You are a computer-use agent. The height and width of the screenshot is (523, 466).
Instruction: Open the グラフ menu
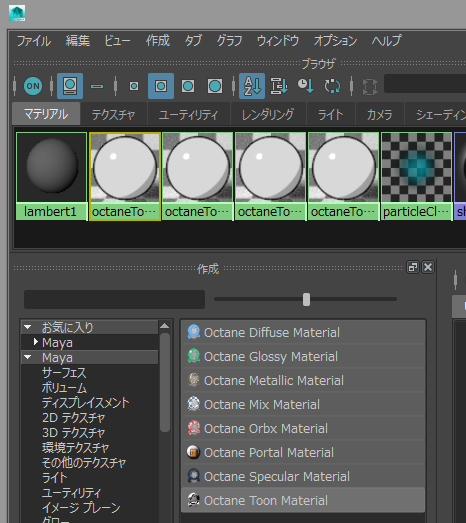[229, 41]
